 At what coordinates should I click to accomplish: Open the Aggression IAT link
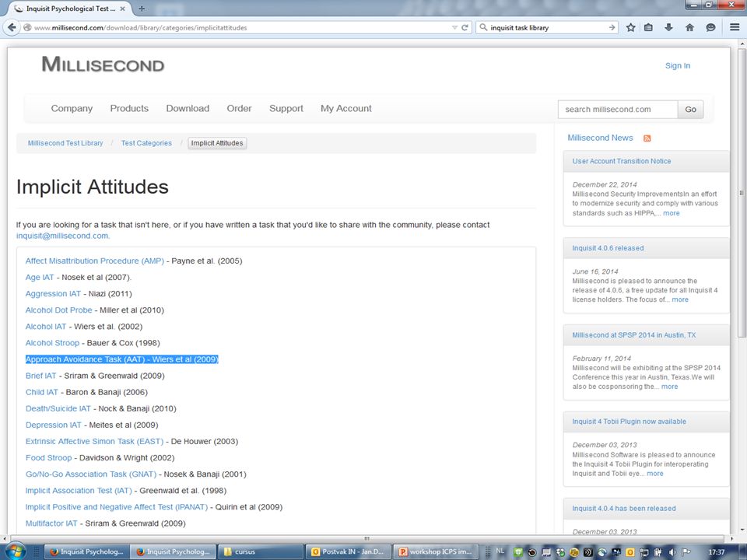pos(53,294)
